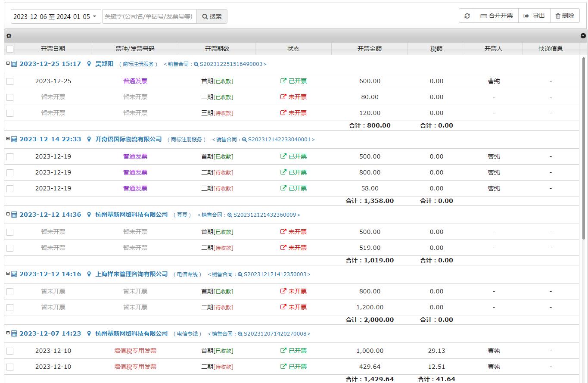
Task: Open customer link 上海祥来管理咨询有限公司
Action: (131, 274)
